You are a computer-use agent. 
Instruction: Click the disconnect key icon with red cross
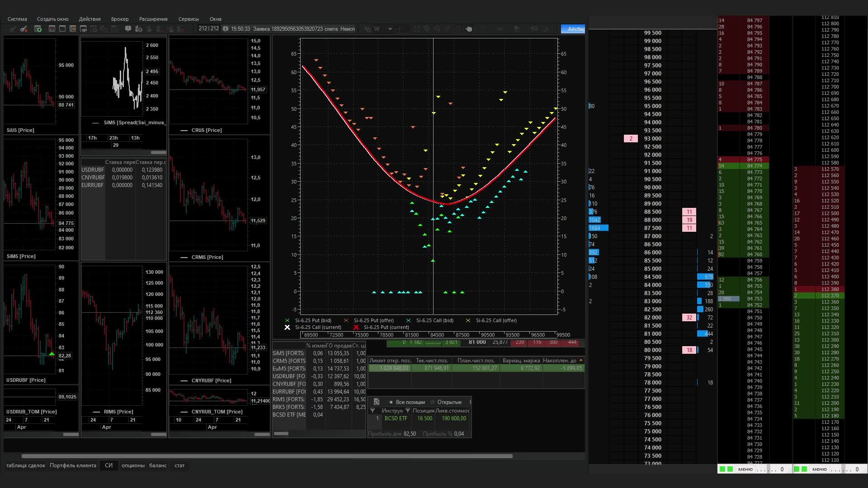point(24,29)
